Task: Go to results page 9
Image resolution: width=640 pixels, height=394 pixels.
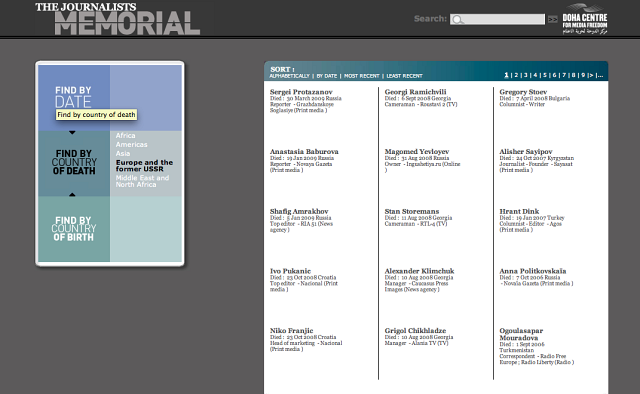Action: [x=583, y=75]
